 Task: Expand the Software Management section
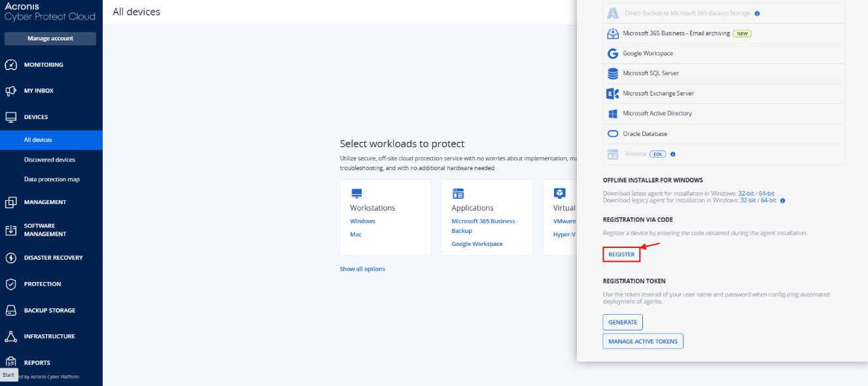click(44, 230)
